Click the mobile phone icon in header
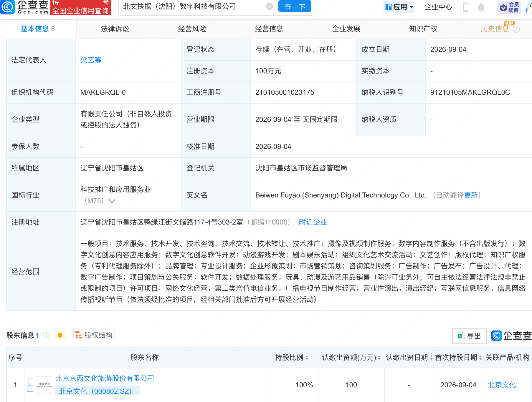This screenshot has width=532, height=402. click(x=466, y=7)
